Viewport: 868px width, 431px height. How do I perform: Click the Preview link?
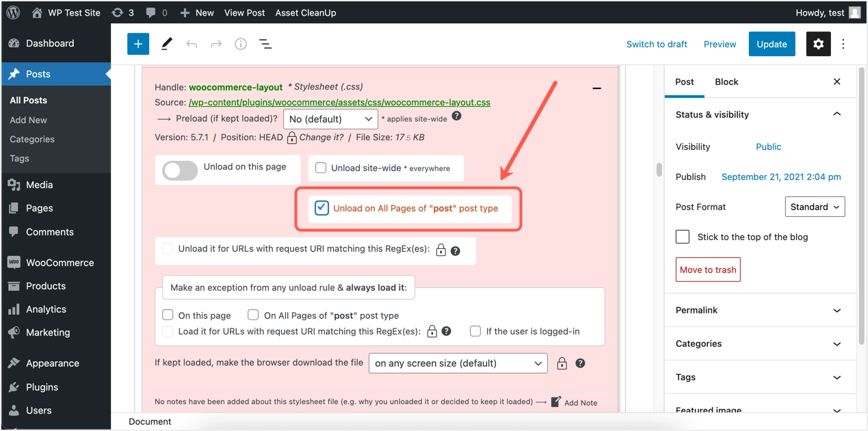[720, 44]
